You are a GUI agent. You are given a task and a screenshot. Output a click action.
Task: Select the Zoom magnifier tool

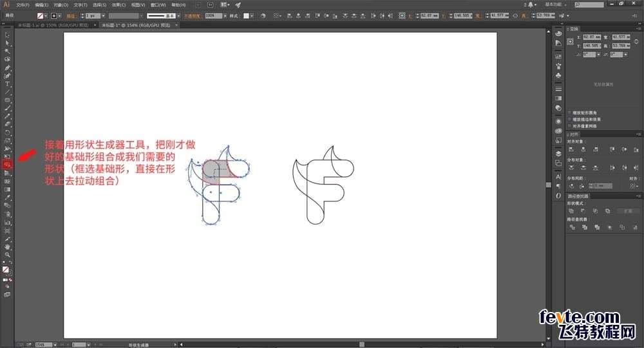(x=8, y=255)
